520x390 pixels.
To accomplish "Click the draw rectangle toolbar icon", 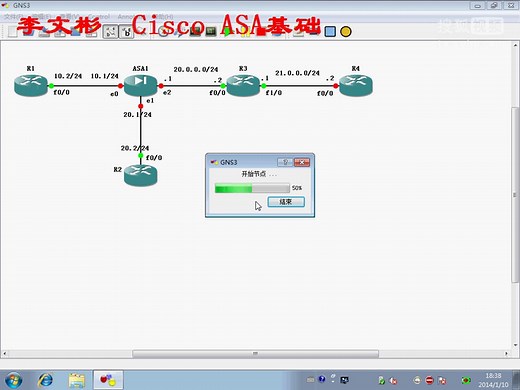I will [330, 31].
